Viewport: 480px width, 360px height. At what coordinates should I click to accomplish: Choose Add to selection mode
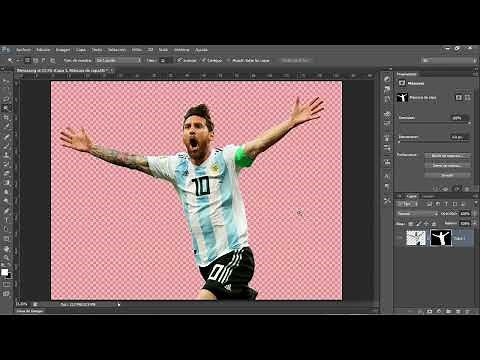(36, 60)
